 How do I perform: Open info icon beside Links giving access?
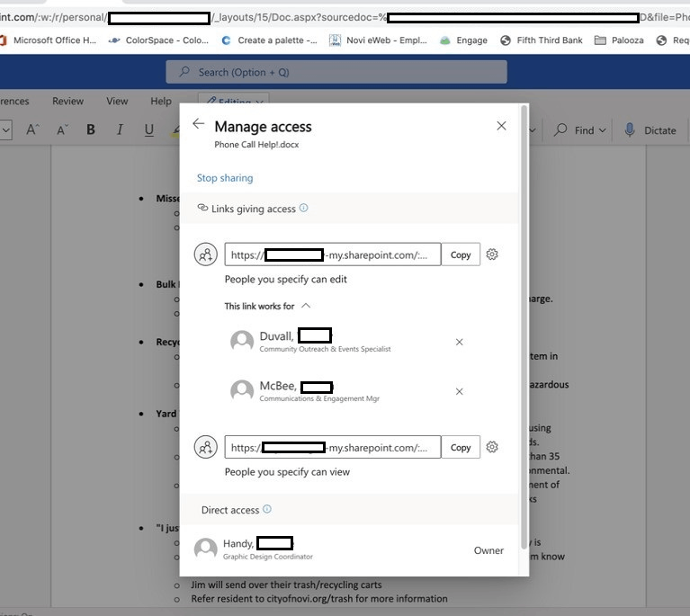304,208
